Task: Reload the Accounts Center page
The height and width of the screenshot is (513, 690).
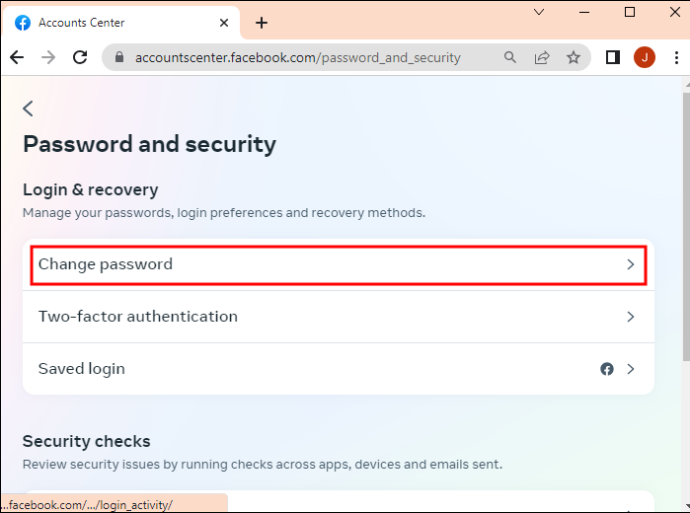Action: pos(80,57)
